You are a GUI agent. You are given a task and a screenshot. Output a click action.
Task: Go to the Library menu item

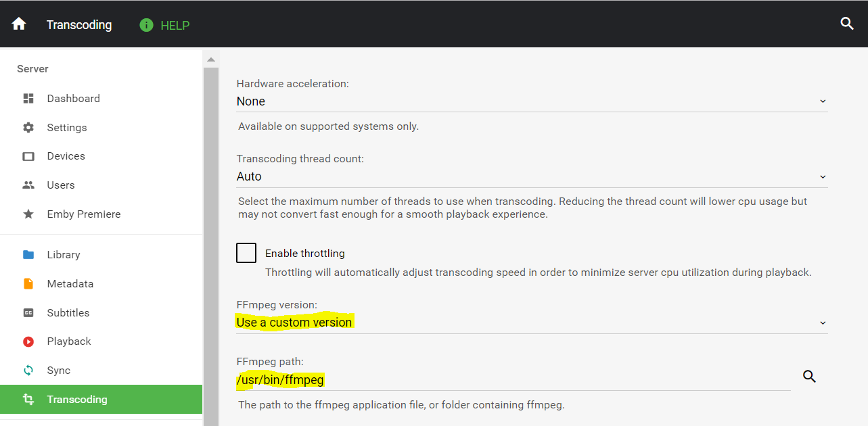pyautogui.click(x=64, y=255)
